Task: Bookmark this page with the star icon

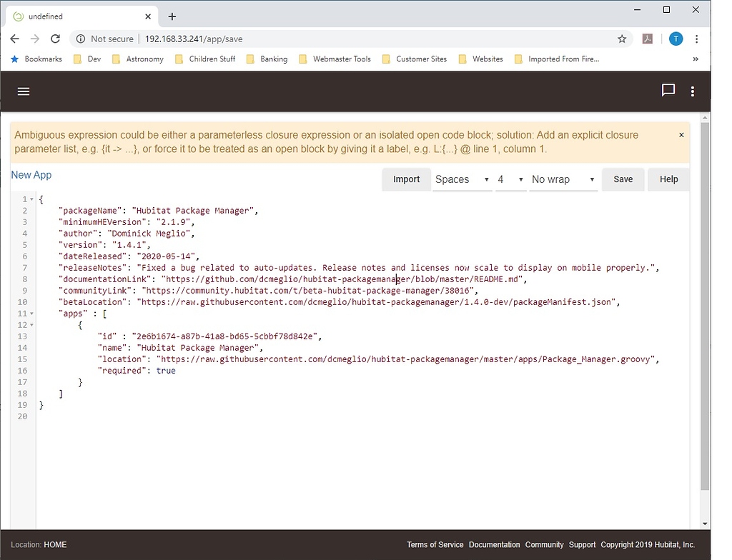Action: point(622,39)
